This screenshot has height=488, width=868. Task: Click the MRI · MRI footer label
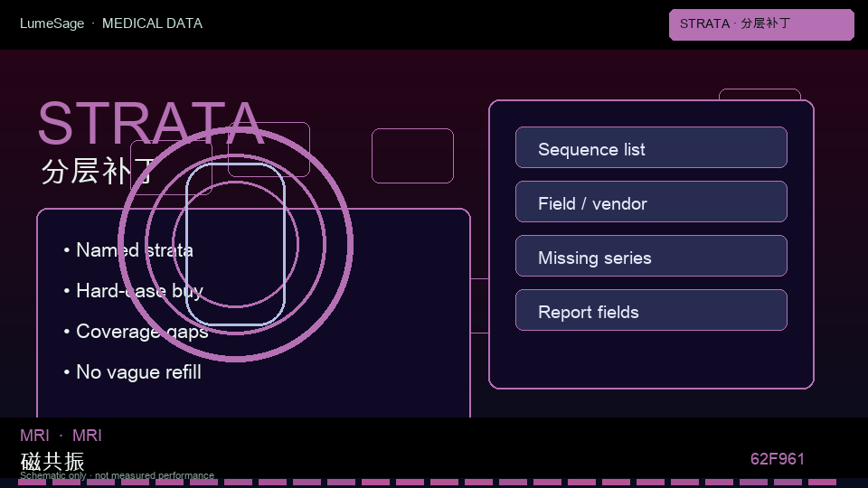point(61,436)
